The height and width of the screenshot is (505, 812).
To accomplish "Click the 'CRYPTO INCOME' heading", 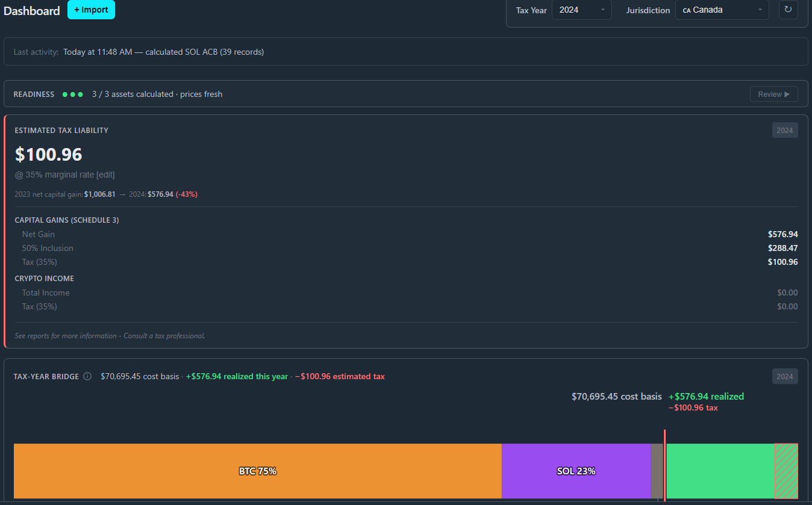I will click(45, 279).
